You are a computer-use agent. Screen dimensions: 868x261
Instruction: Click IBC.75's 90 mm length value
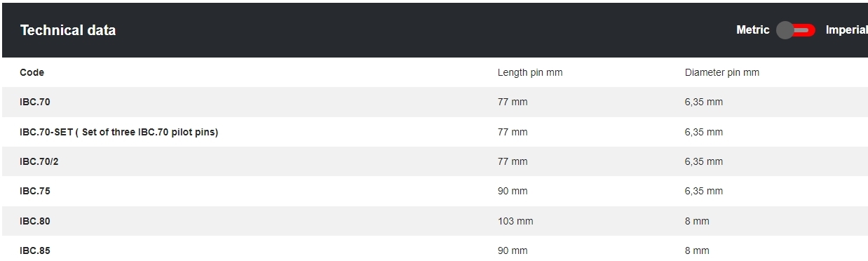pos(513,191)
